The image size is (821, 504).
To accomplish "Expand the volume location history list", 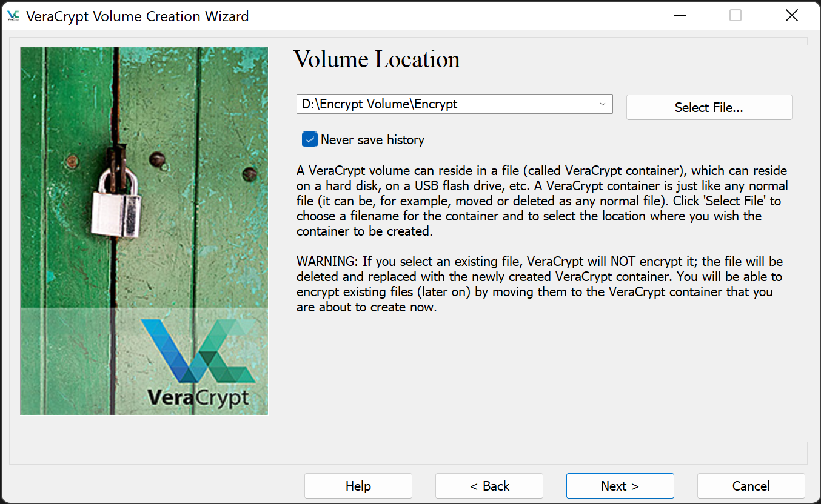I will click(603, 104).
